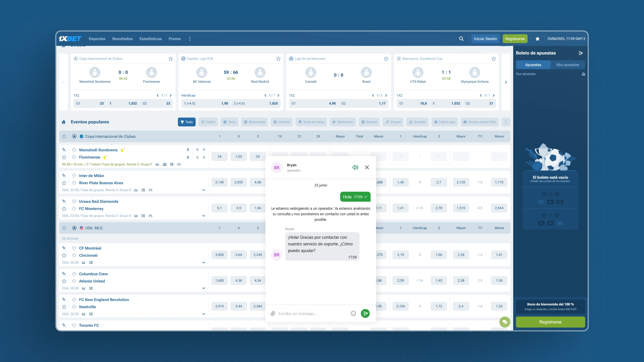644x362 pixels.
Task: Open the Estadísticas menu
Action: 151,39
